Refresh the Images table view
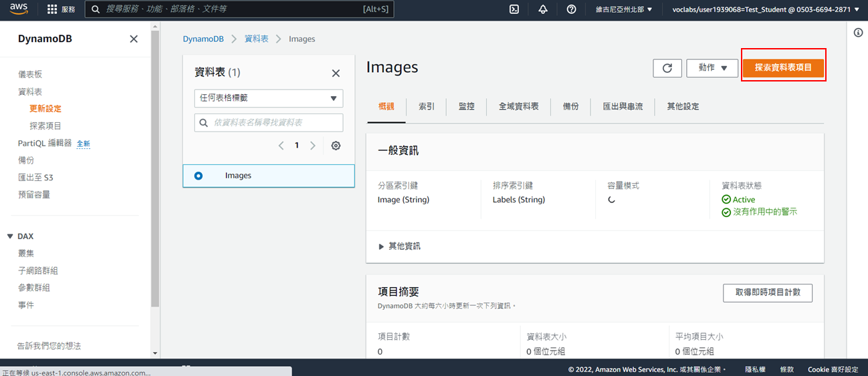Viewport: 868px width, 376px height. click(x=667, y=67)
